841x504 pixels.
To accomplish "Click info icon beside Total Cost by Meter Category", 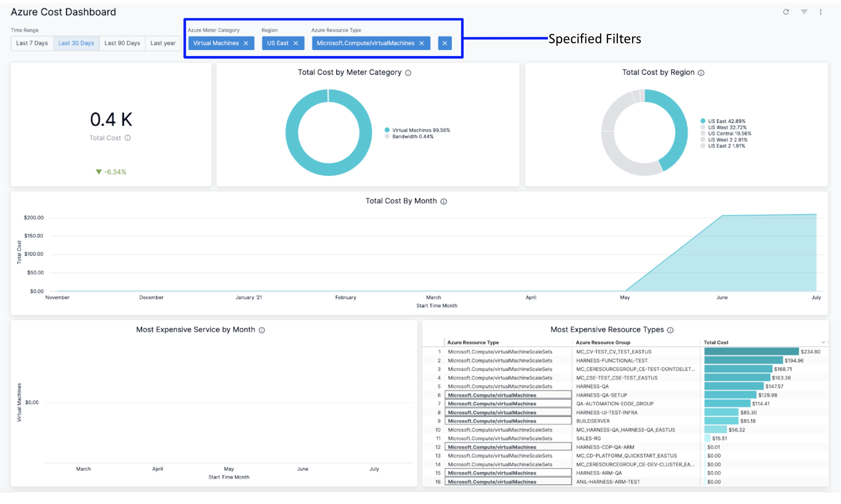I will click(408, 73).
